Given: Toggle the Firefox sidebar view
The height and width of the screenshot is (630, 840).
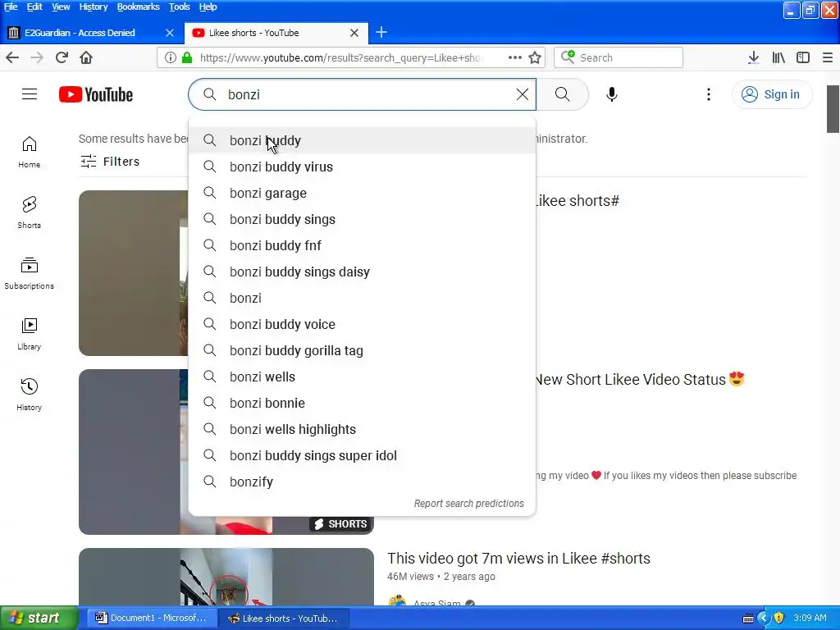Looking at the screenshot, I should pos(802,57).
